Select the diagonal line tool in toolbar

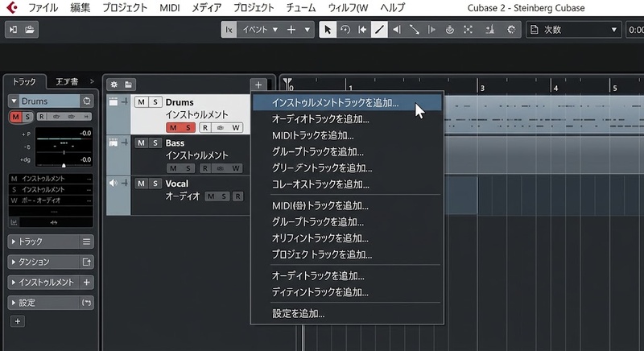click(x=414, y=30)
